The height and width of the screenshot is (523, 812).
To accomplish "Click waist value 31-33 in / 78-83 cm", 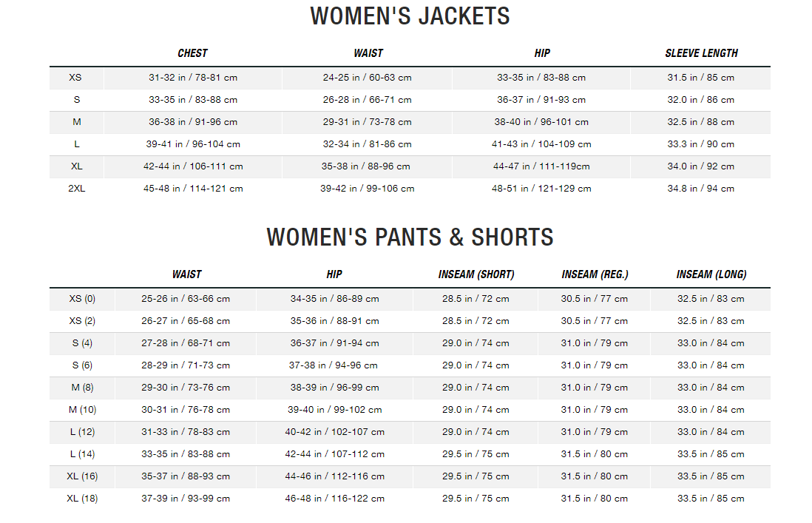I will click(x=186, y=432).
